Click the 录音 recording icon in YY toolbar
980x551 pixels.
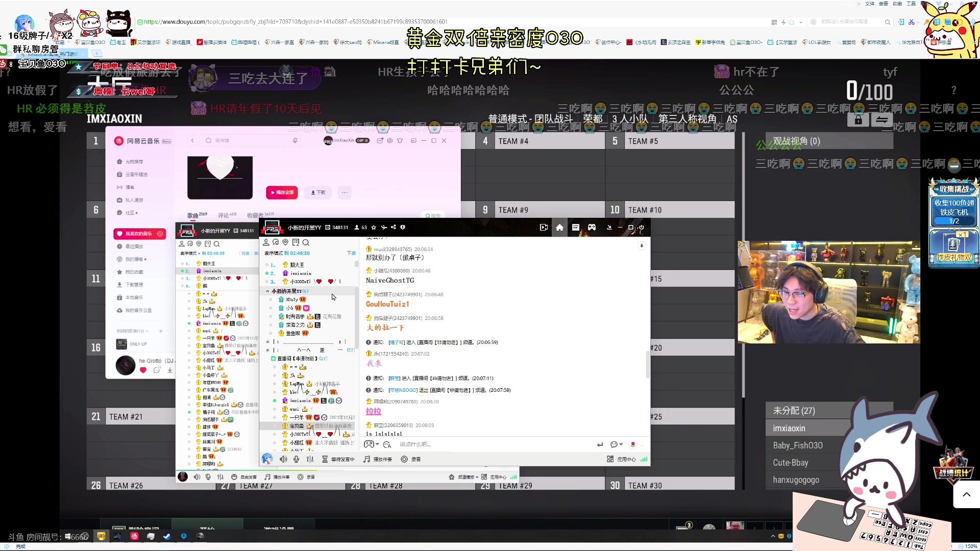[404, 459]
